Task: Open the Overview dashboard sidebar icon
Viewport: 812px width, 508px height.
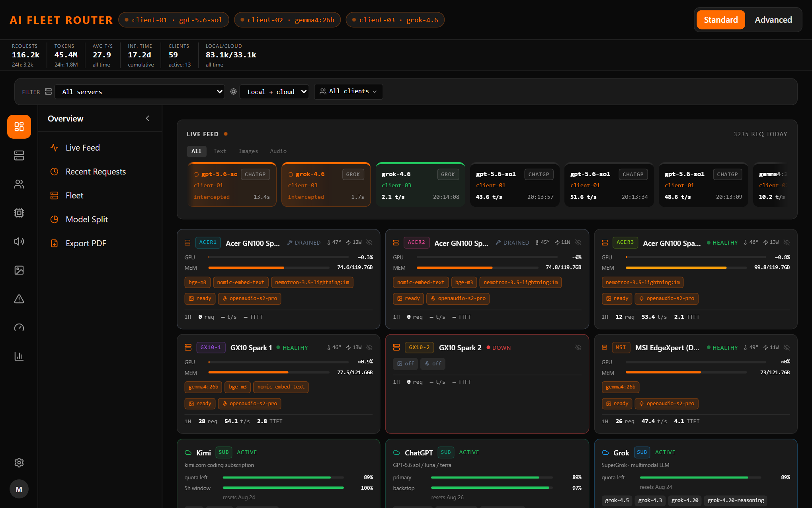Action: [19, 127]
